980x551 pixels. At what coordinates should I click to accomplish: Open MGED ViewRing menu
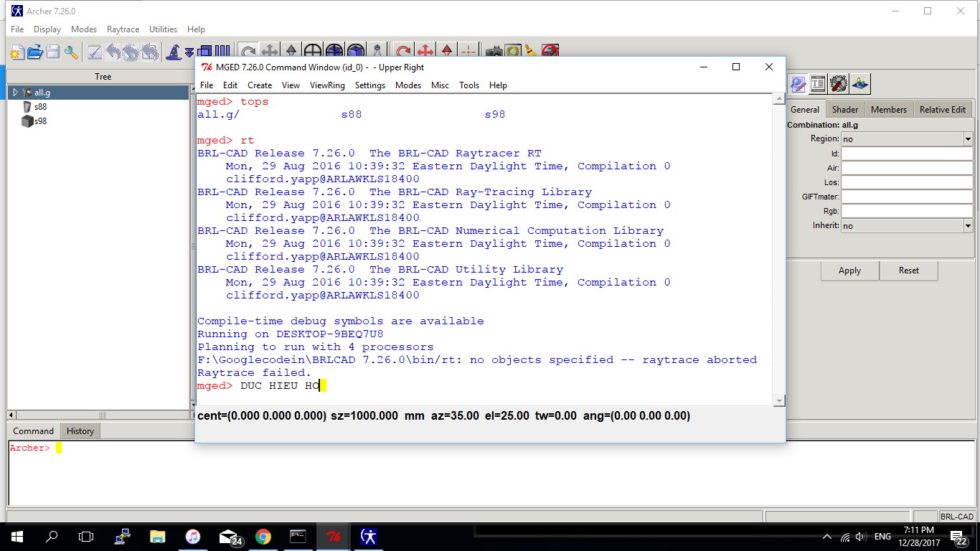click(x=327, y=85)
